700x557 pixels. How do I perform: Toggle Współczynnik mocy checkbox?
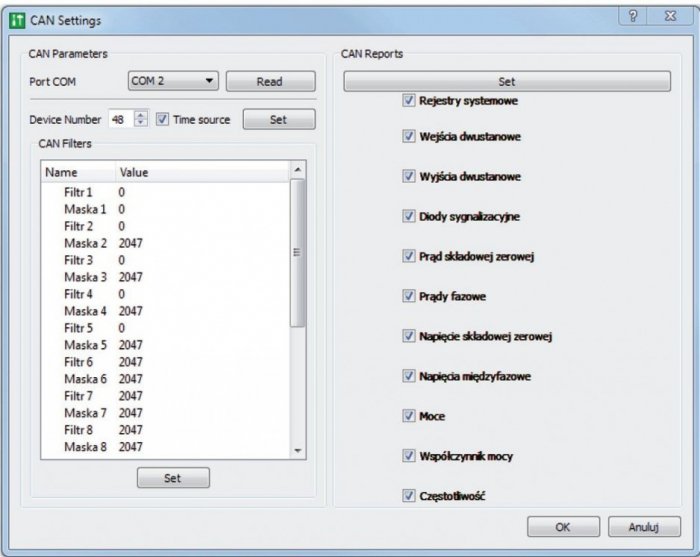click(x=408, y=456)
